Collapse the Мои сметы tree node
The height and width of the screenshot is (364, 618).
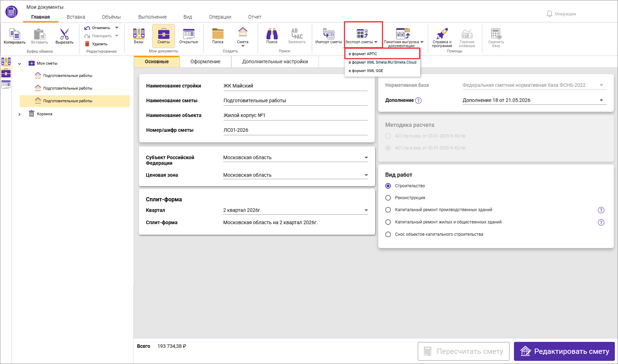[x=20, y=64]
